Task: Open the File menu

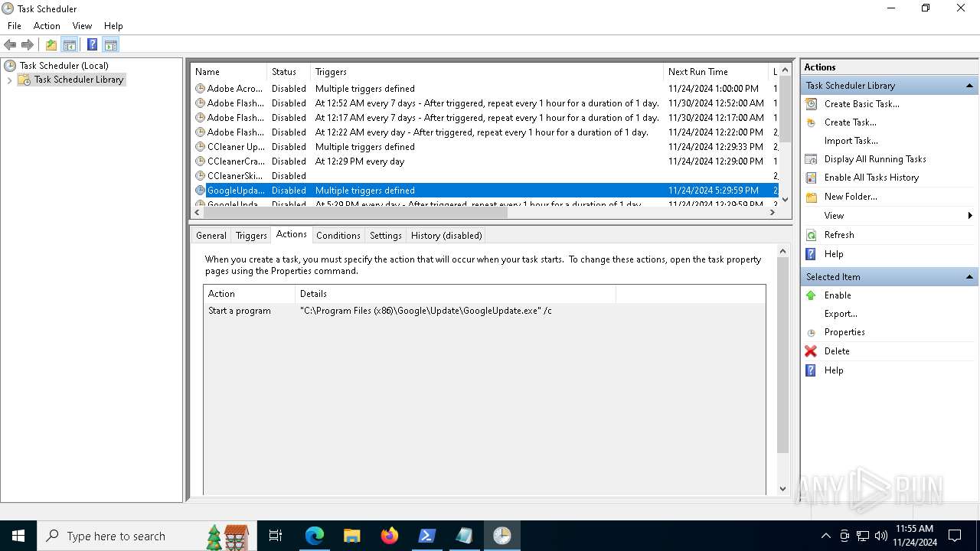Action: (x=15, y=26)
